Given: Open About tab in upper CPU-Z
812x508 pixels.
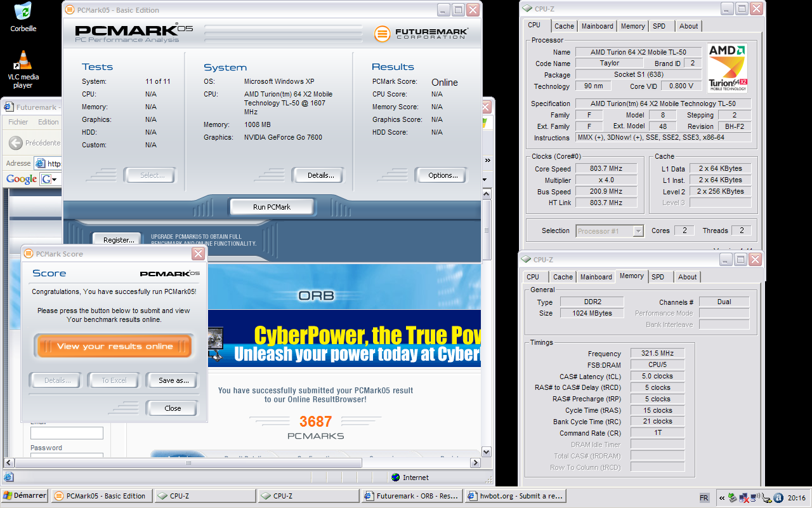Looking at the screenshot, I should (689, 26).
